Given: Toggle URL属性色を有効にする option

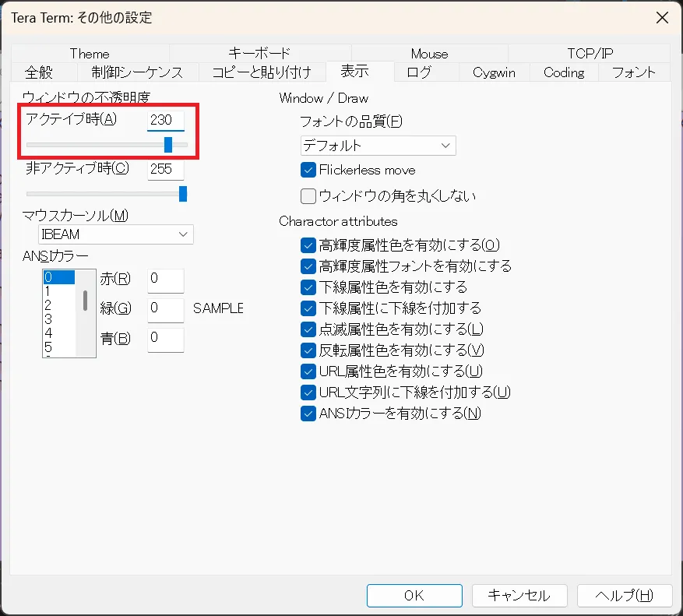Looking at the screenshot, I should tap(307, 371).
